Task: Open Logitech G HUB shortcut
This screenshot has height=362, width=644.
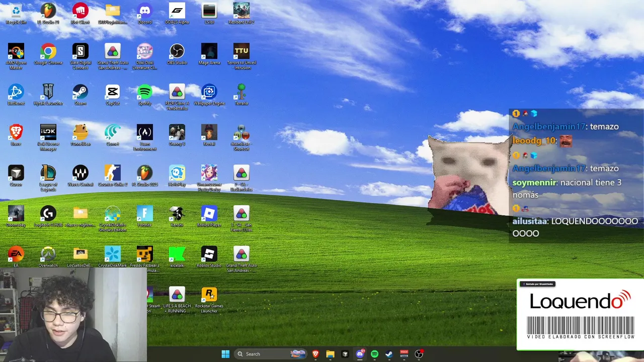Action: (48, 217)
